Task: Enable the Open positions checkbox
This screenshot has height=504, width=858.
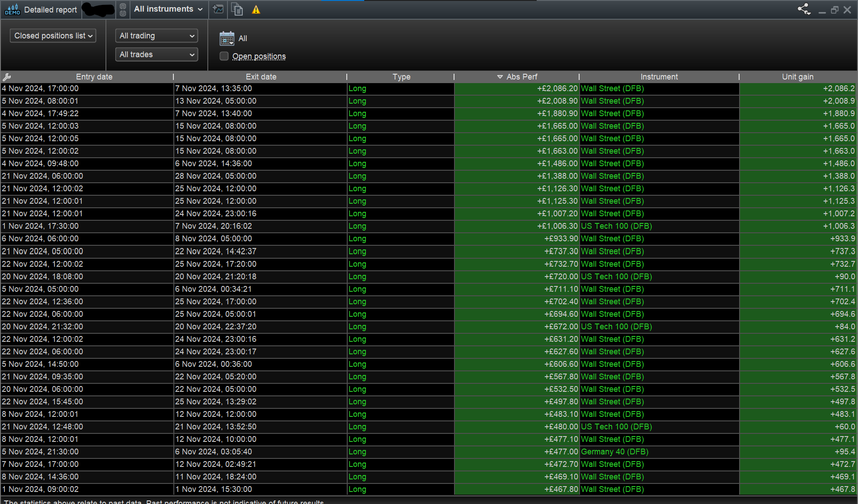Action: [x=224, y=56]
